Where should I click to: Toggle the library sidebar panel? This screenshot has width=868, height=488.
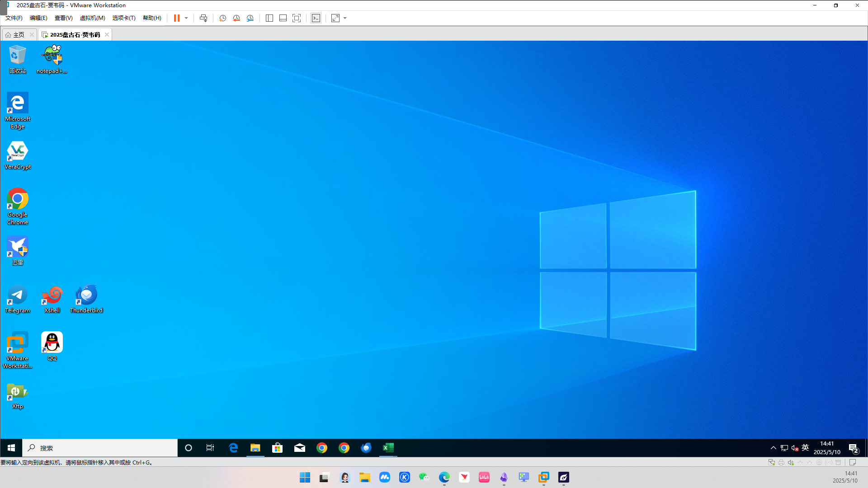pyautogui.click(x=269, y=18)
